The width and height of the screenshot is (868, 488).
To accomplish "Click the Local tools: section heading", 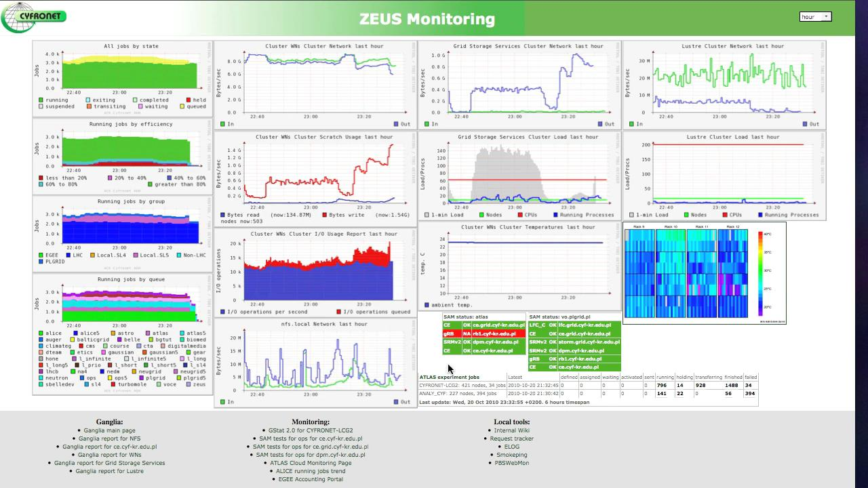I will (x=512, y=422).
